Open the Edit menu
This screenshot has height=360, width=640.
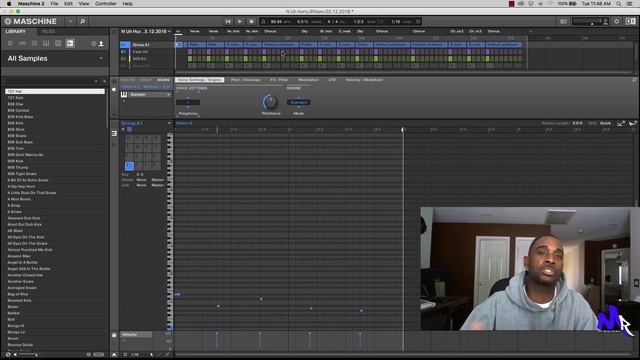68,4
